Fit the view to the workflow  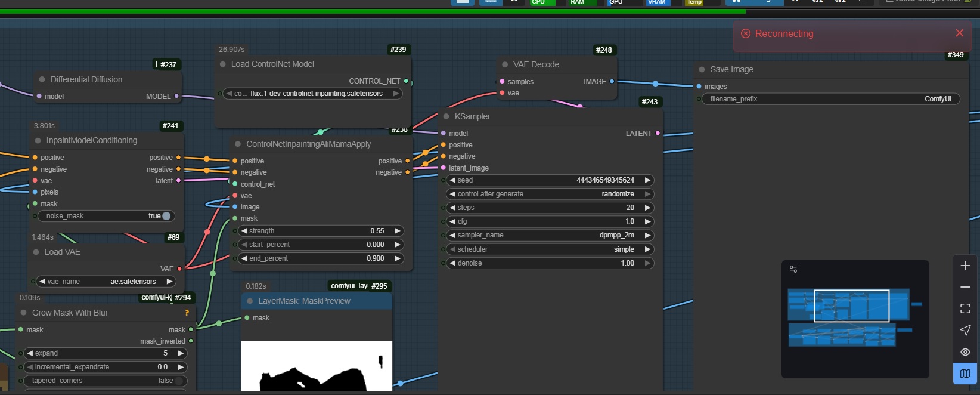pos(965,308)
